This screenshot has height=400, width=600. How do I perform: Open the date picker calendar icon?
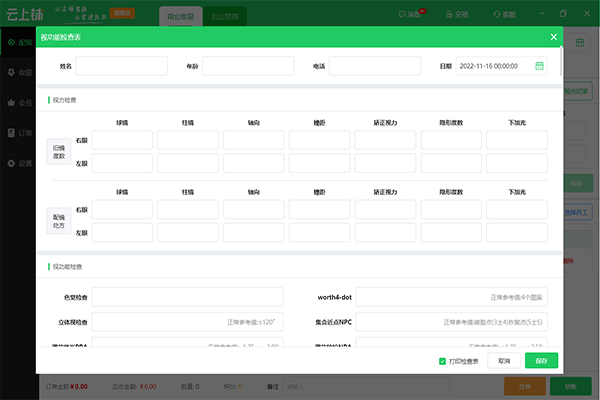(540, 66)
